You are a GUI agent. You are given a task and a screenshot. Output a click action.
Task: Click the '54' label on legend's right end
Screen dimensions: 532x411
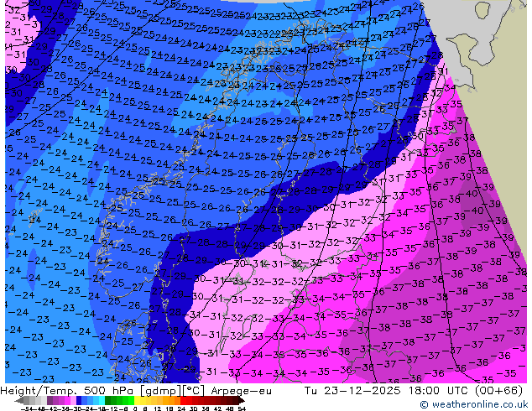[243, 409]
